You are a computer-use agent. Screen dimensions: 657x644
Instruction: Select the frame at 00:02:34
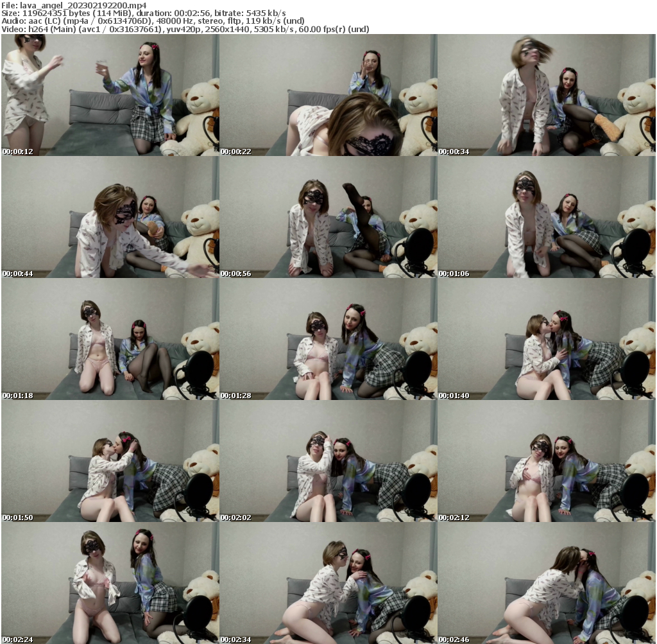click(x=328, y=583)
